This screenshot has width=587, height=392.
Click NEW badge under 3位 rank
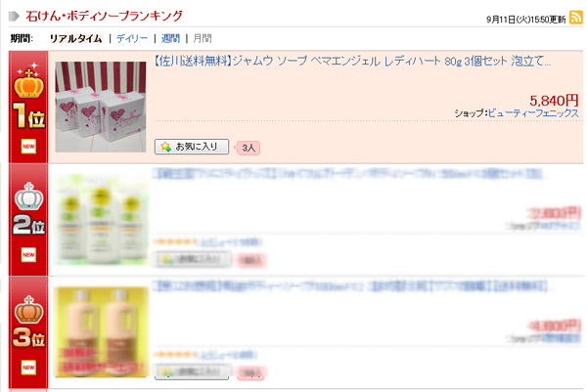[x=28, y=368]
